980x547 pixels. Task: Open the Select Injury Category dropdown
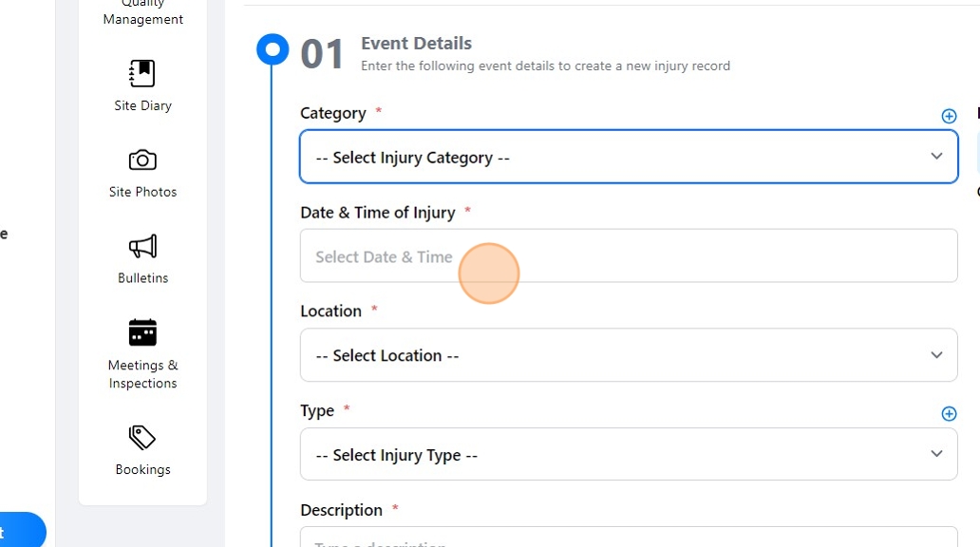point(628,157)
